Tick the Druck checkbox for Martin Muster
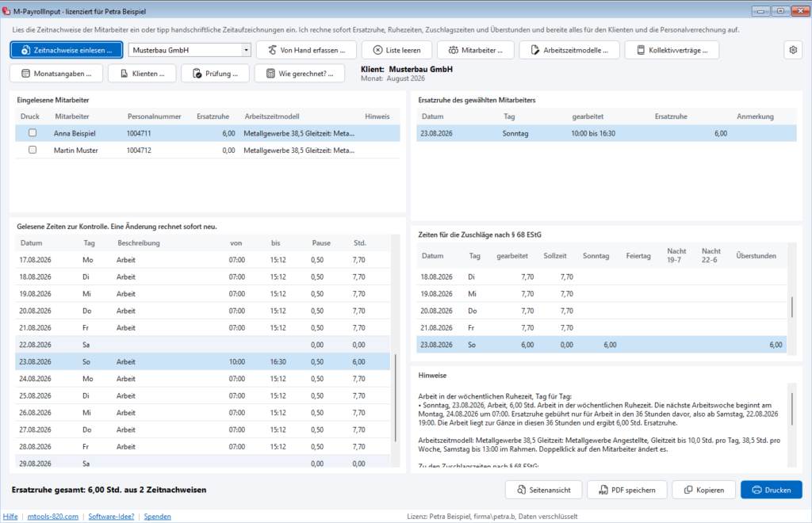 (33, 150)
